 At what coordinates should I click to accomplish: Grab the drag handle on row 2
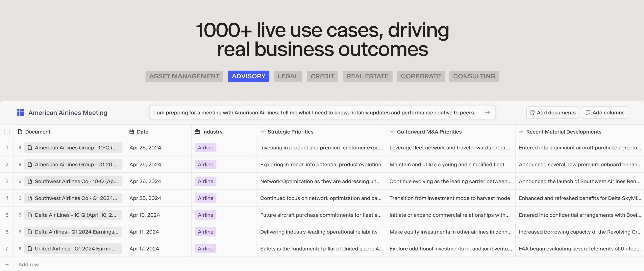(20, 164)
